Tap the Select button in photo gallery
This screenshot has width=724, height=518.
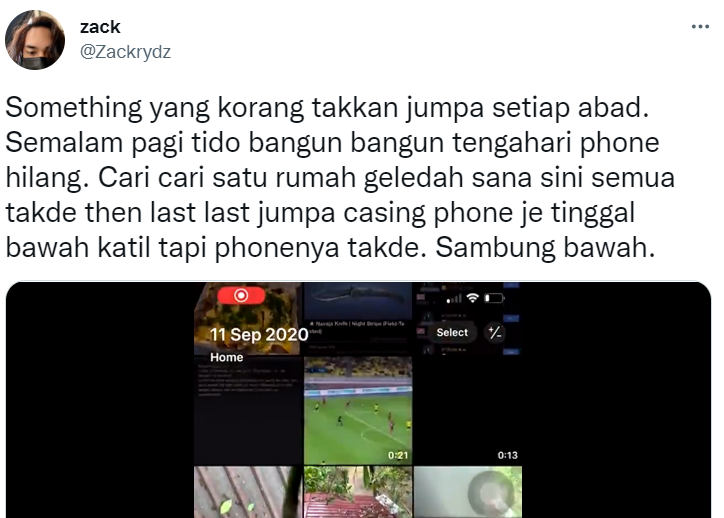point(452,332)
